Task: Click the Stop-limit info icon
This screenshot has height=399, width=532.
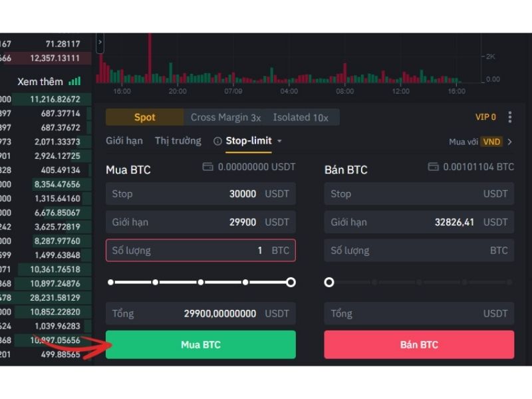Action: [x=217, y=141]
